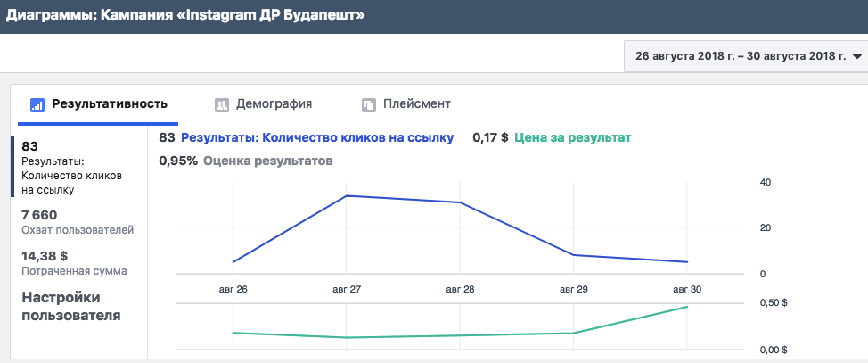Screen dimensions: 868x363
Task: Click the Оценка результатов legend label
Action: tap(268, 161)
